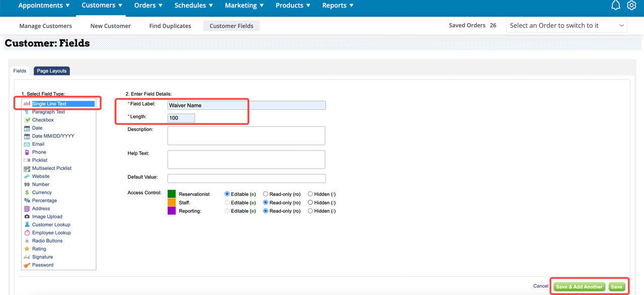
Task: Pick the Currency dollar icon
Action: (27, 192)
